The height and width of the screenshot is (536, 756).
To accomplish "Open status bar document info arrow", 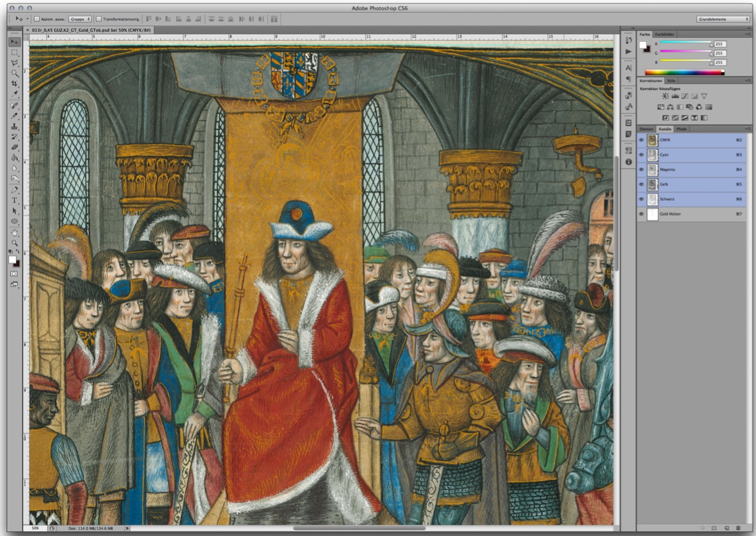I will pyautogui.click(x=127, y=528).
